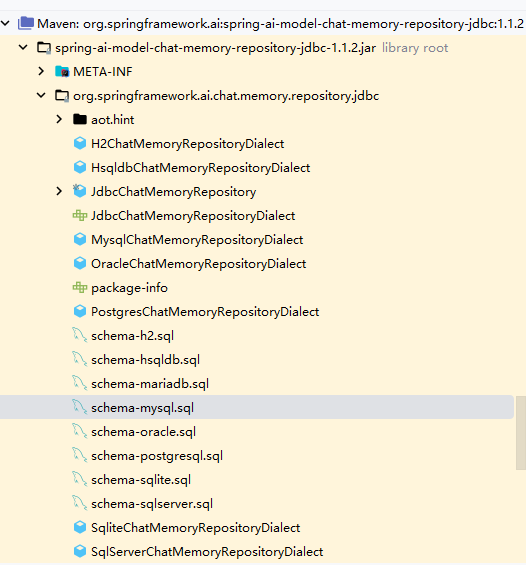The image size is (526, 565).
Task: Expand the aot.hint package
Action: pyautogui.click(x=59, y=119)
